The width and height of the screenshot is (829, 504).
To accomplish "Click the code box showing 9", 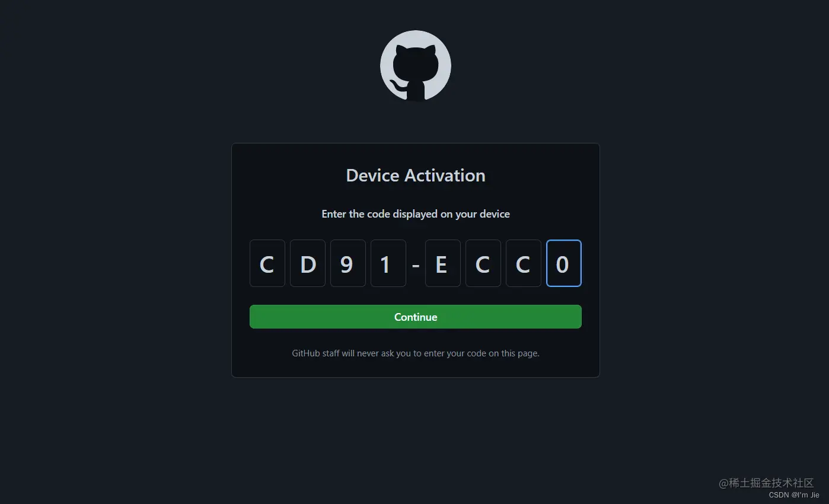I will (x=348, y=263).
